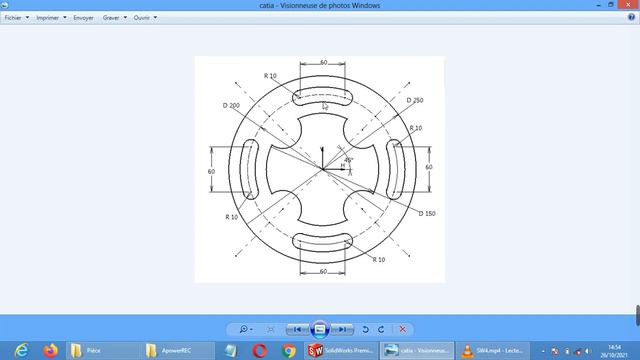Viewport: 640px width, 360px height.
Task: Open Firefox from the taskbar
Action: tap(51, 351)
